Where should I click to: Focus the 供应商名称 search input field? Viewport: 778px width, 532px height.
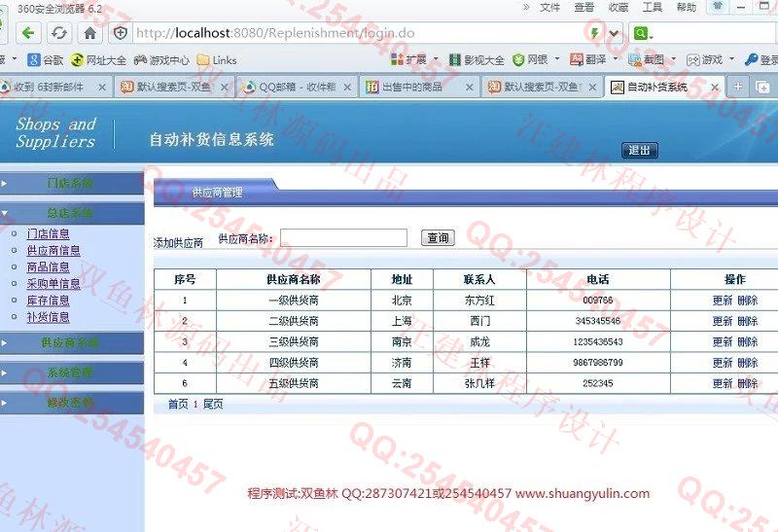tap(344, 237)
